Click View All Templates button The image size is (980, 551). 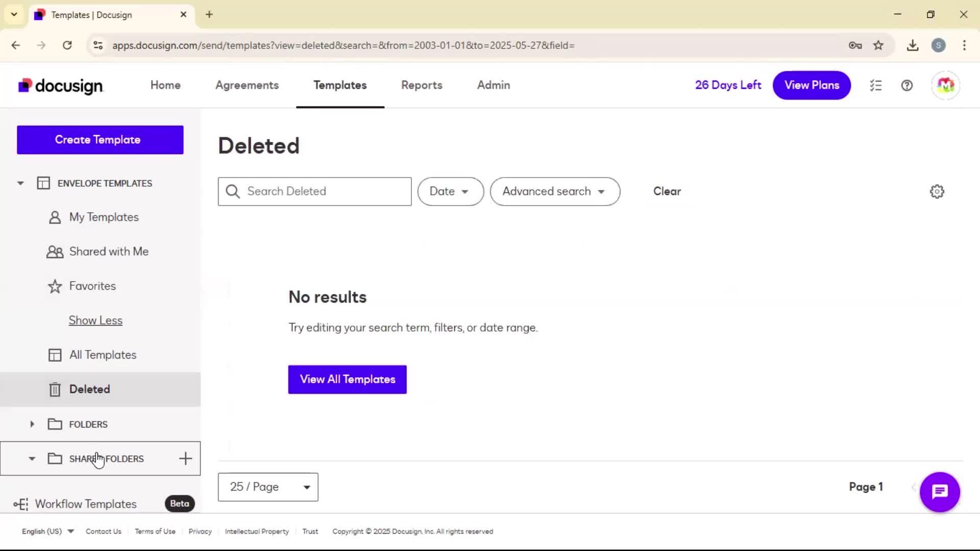point(347,380)
